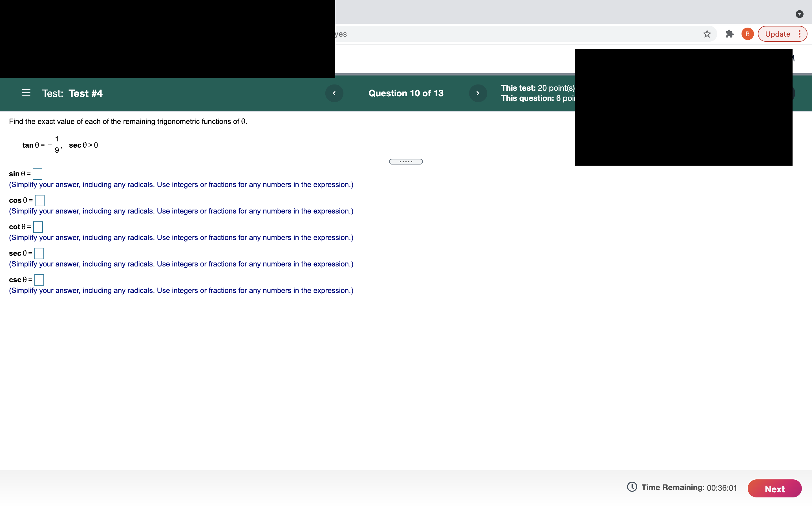Image resolution: width=812 pixels, height=507 pixels.
Task: Open the tab search dropdown arrow
Action: tap(799, 14)
